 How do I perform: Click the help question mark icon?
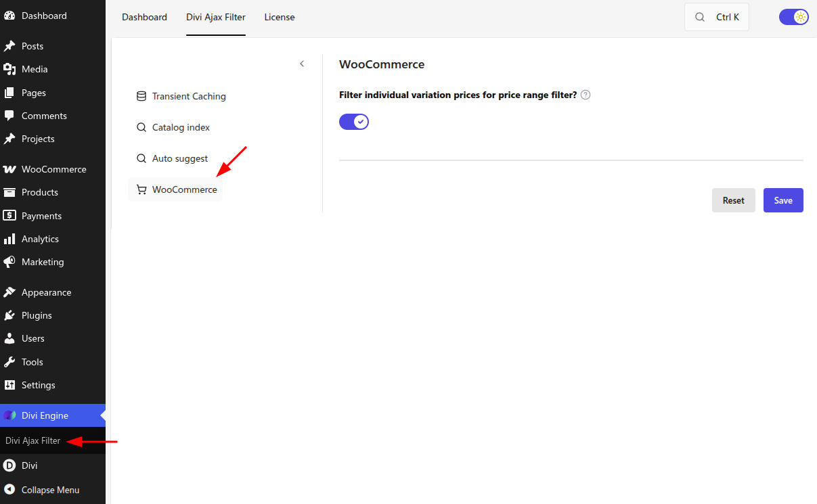pyautogui.click(x=586, y=95)
